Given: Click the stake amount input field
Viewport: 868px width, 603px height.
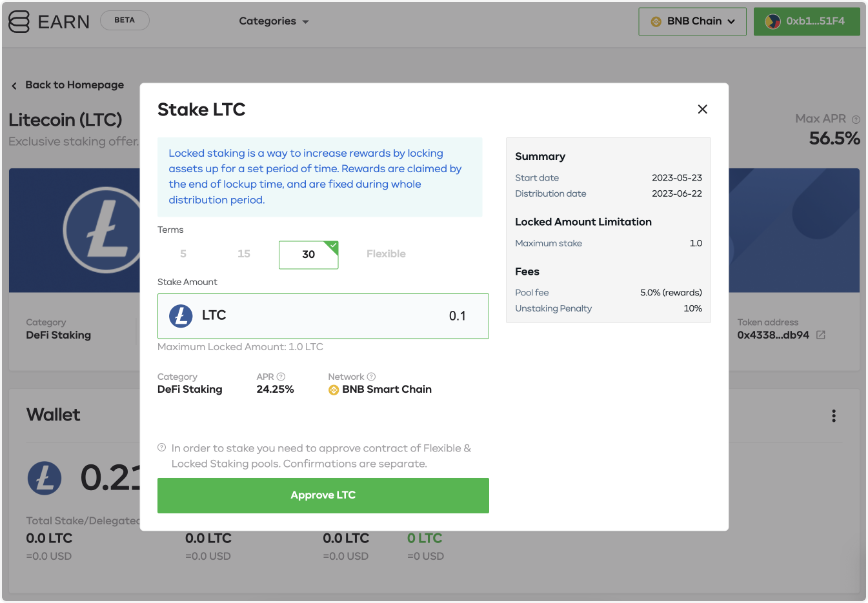Looking at the screenshot, I should (x=323, y=316).
